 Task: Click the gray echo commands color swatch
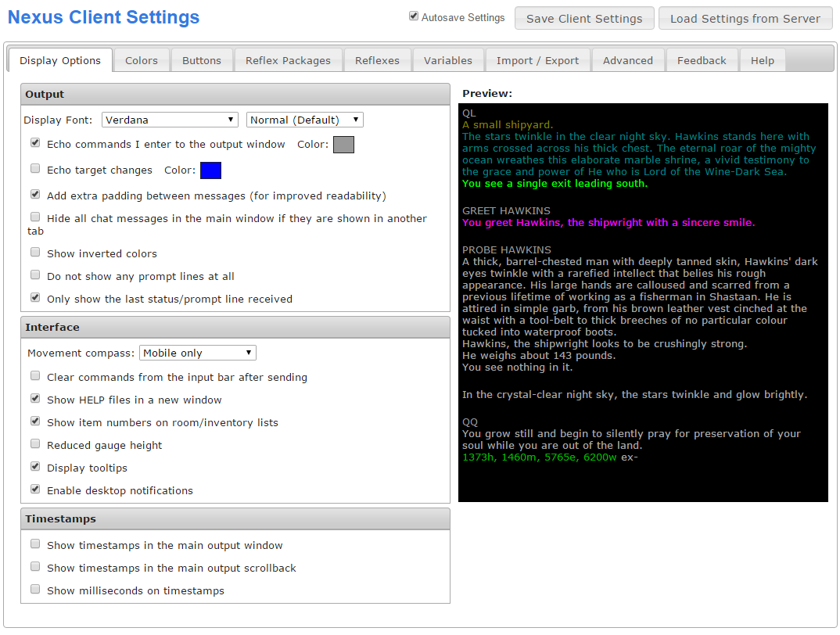[343, 145]
